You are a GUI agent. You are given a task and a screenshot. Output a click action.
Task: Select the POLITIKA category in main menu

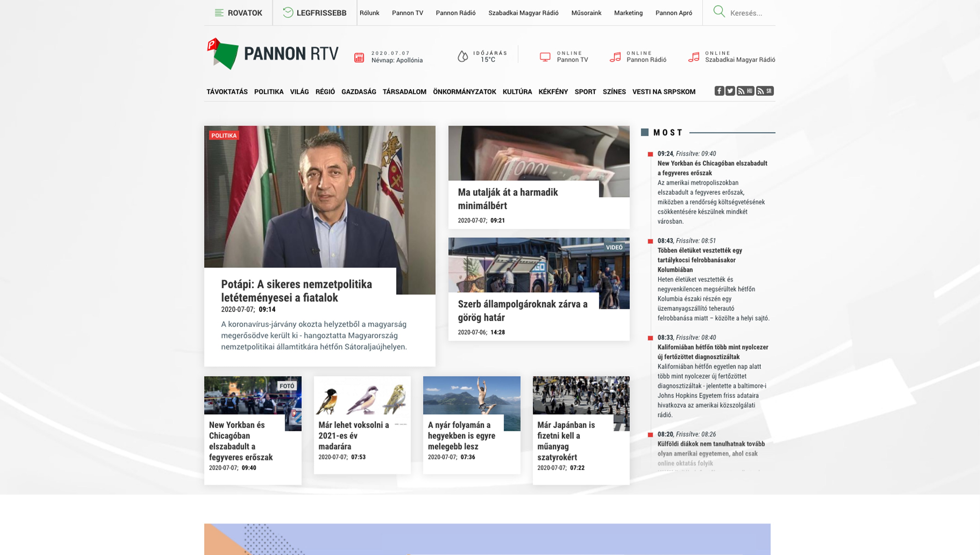point(269,91)
